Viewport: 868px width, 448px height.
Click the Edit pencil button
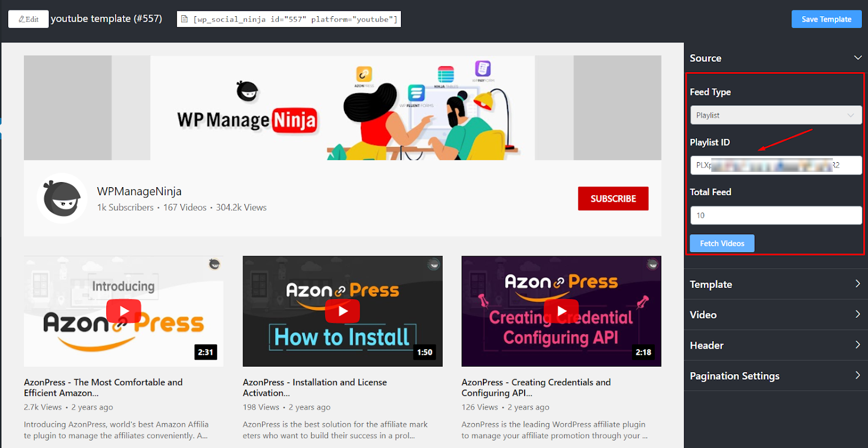pyautogui.click(x=28, y=19)
